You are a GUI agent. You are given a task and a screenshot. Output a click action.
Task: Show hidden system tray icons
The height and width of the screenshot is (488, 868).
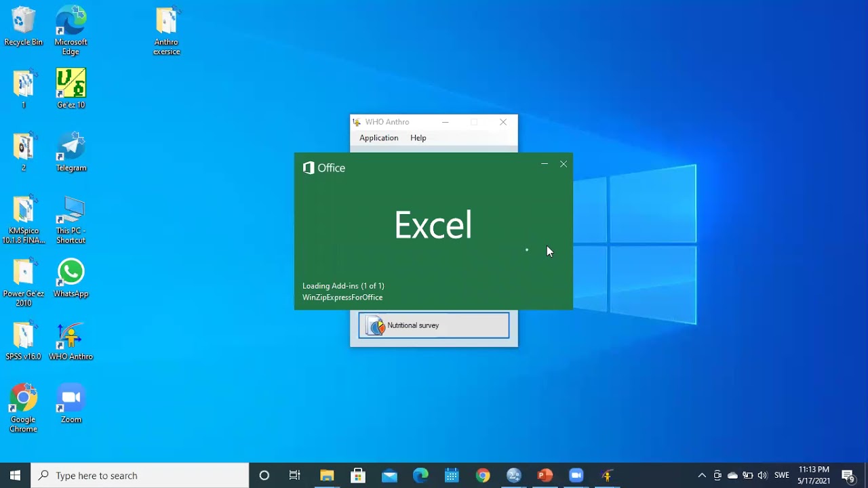702,475
